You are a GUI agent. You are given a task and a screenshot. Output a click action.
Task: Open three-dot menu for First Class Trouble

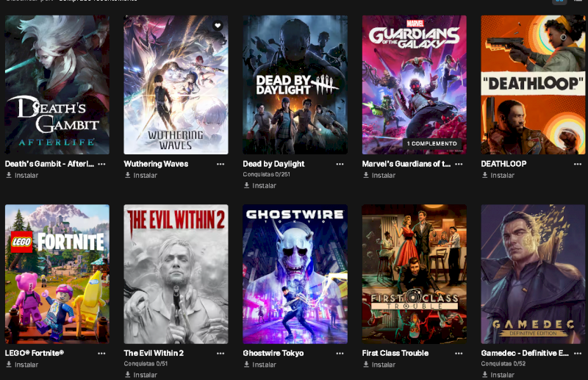(459, 354)
